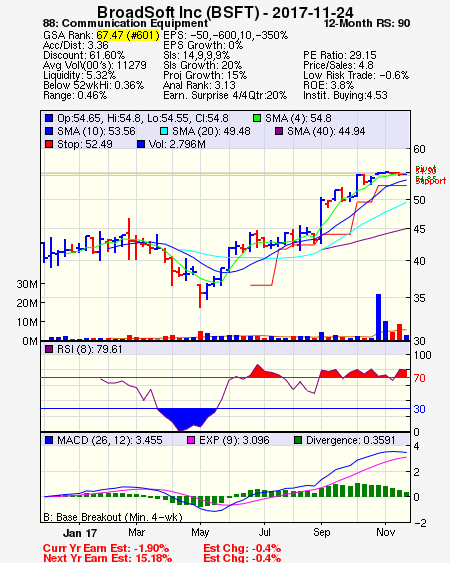Click the '88: Communication Equipment' label
The width and height of the screenshot is (450, 563).
point(125,24)
